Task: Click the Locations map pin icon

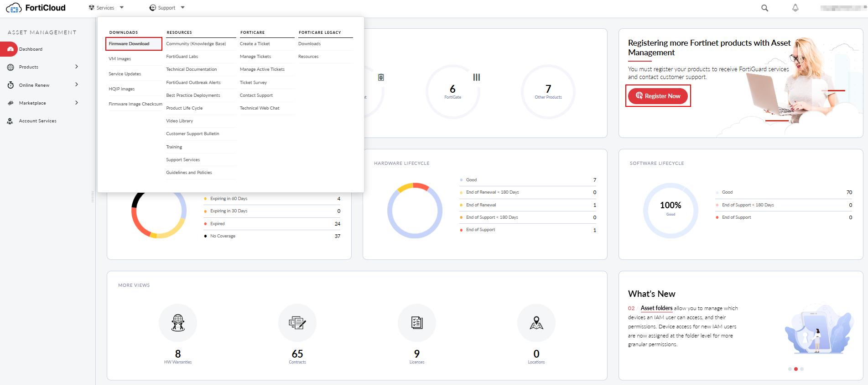Action: click(536, 322)
